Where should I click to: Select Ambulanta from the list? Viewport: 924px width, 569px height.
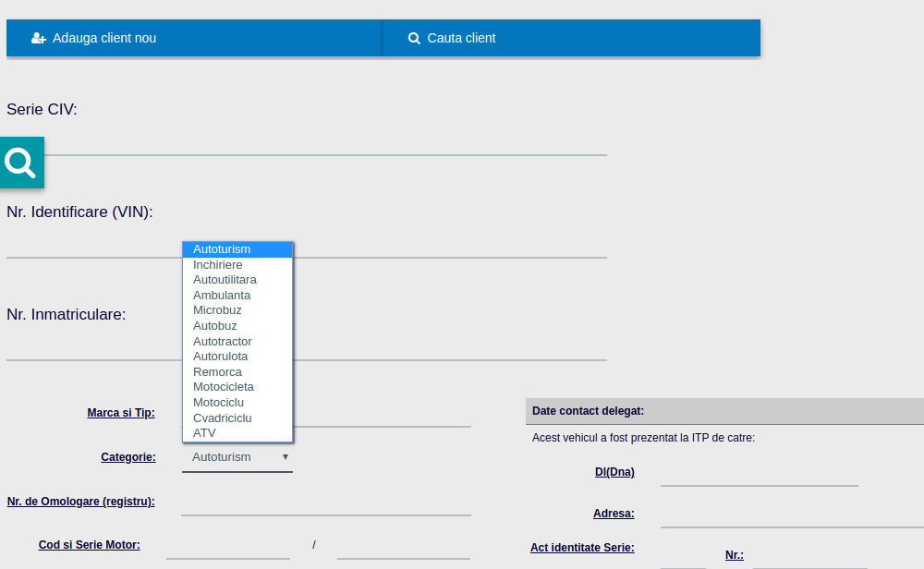pyautogui.click(x=222, y=296)
